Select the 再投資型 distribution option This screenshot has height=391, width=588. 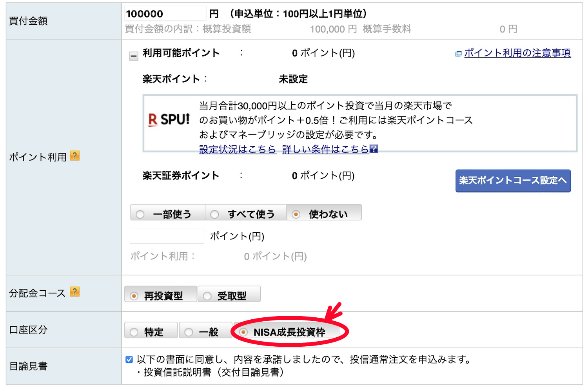[161, 295]
